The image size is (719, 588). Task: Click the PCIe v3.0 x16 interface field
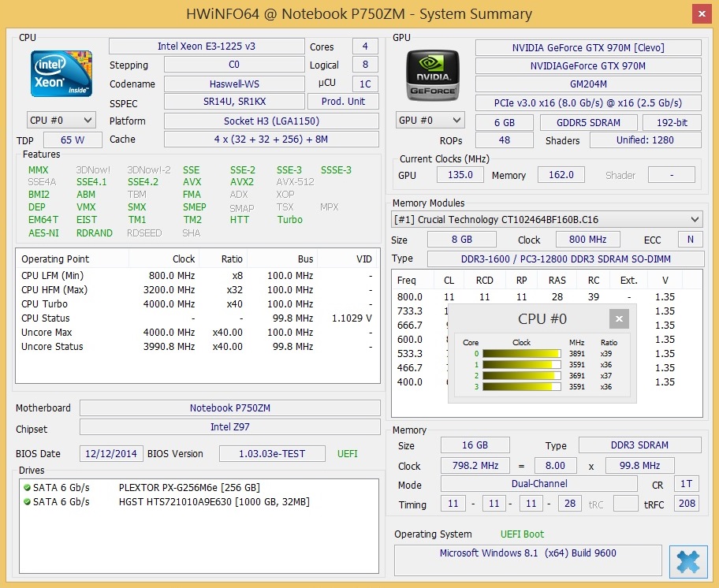coord(588,103)
